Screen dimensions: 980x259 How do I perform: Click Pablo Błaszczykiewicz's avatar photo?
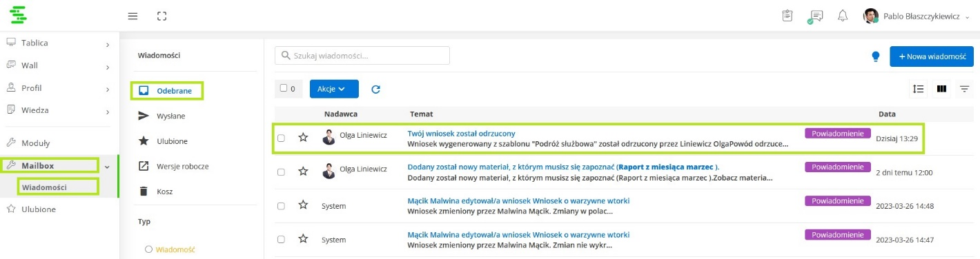pos(870,16)
